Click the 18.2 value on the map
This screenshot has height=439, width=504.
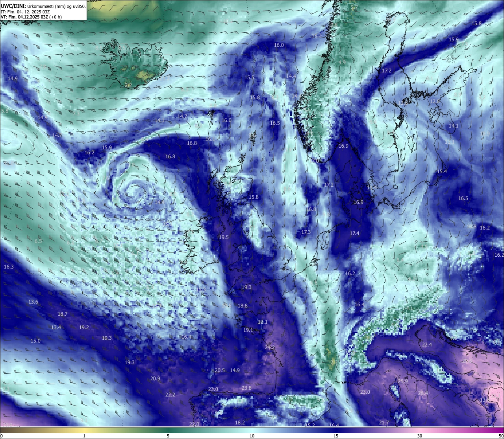pos(240,423)
